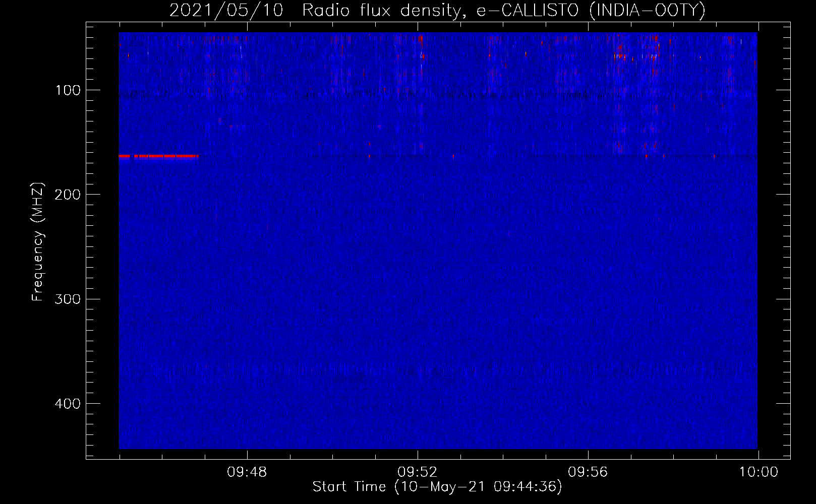Select the "Frequency (MHZ)" axis label
Image resolution: width=816 pixels, height=504 pixels.
click(x=38, y=242)
